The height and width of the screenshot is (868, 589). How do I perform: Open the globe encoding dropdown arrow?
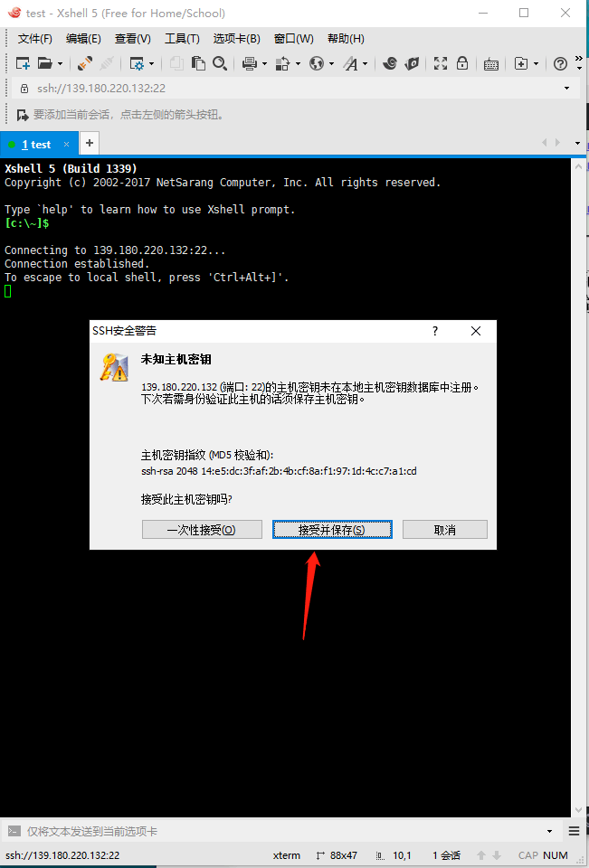331,64
